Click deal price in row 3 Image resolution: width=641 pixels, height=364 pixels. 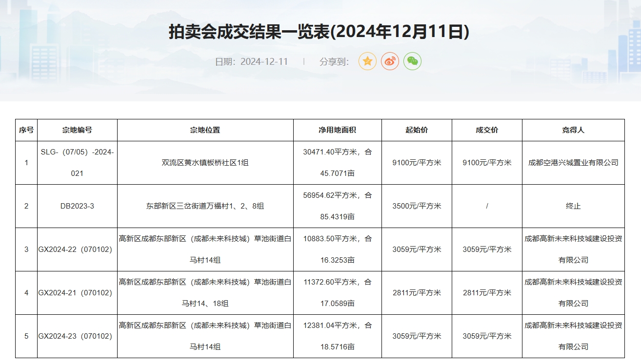pos(487,249)
